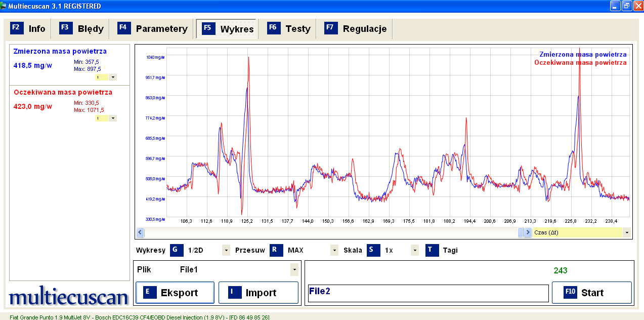Expand the Przesuw MAX dropdown
The width and height of the screenshot is (644, 320).
334,250
